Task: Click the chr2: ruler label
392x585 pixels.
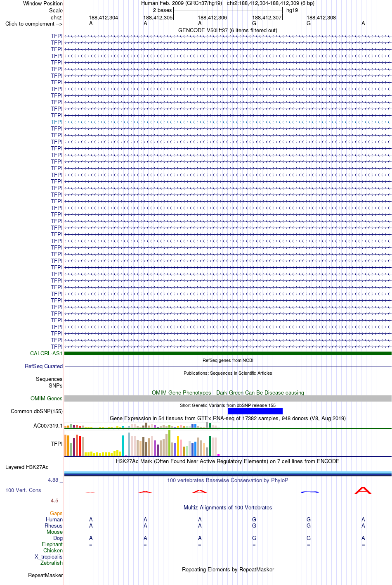Action: point(57,17)
